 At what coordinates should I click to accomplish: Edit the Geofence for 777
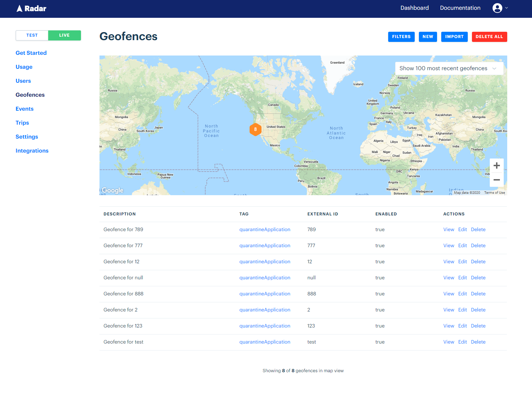463,245
